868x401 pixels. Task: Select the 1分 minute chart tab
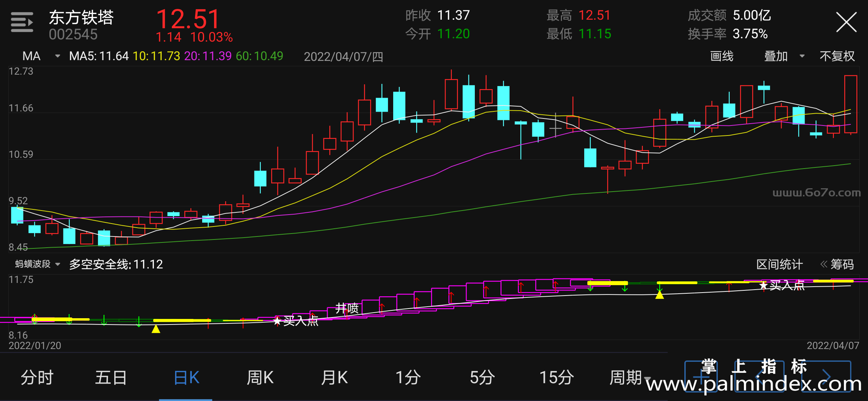click(408, 377)
